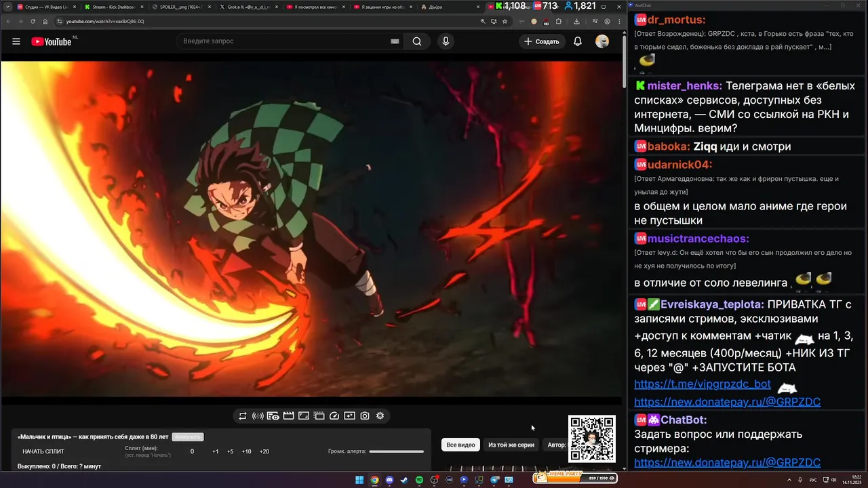Click the YouTube search magnifier button

tap(417, 41)
